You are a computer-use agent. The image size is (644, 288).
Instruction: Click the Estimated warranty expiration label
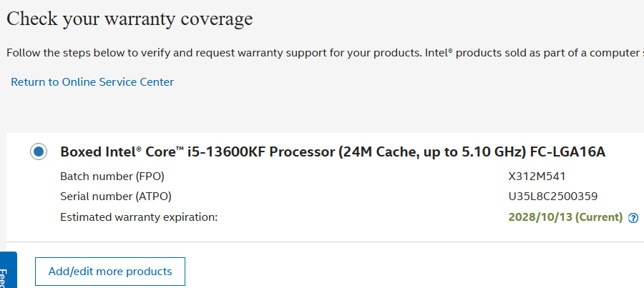point(139,217)
